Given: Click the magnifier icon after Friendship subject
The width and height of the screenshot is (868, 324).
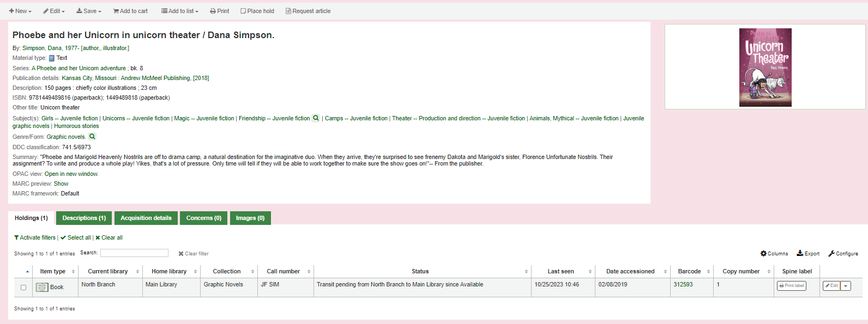Looking at the screenshot, I should pyautogui.click(x=316, y=118).
